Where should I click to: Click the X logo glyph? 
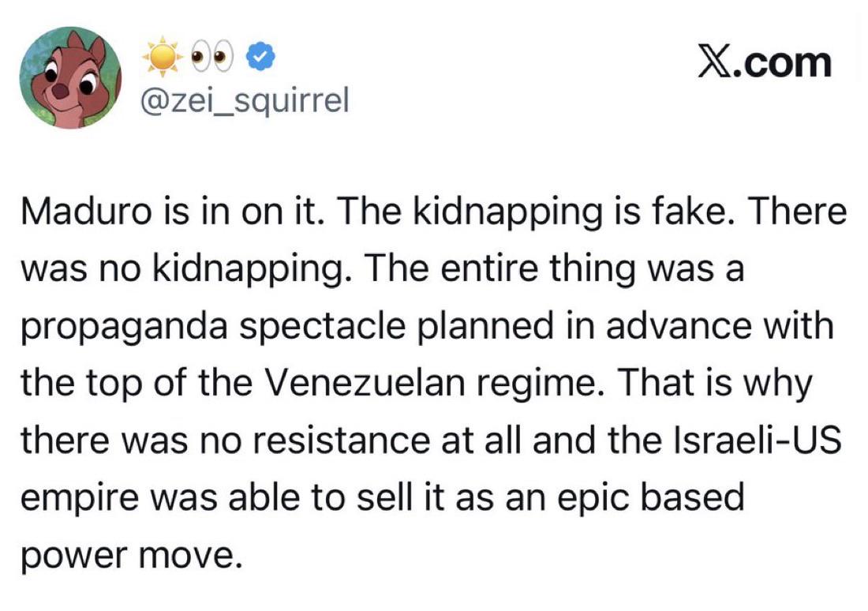point(715,62)
